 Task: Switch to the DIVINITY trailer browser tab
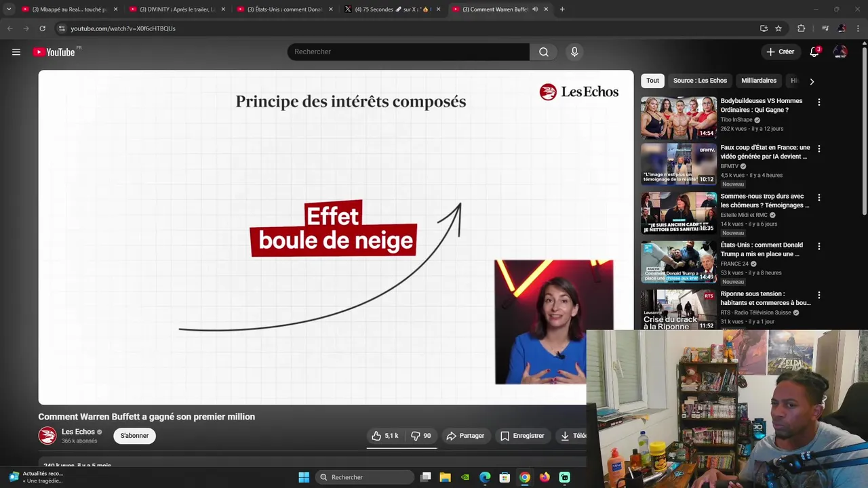[176, 9]
